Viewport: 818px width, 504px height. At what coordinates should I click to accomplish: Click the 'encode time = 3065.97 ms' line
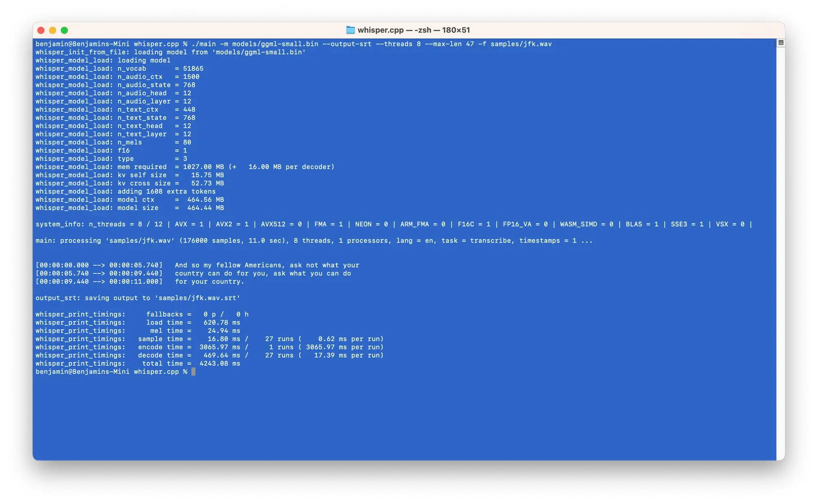point(209,347)
